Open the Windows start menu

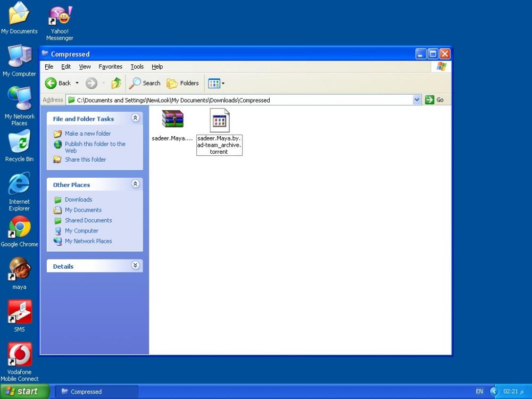[x=24, y=391]
